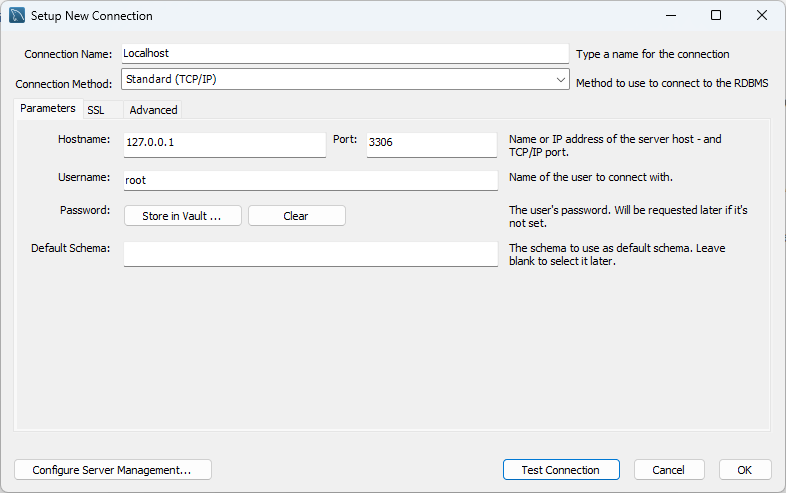Open the SSL tab
Viewport: 786px width, 493px height.
click(96, 110)
